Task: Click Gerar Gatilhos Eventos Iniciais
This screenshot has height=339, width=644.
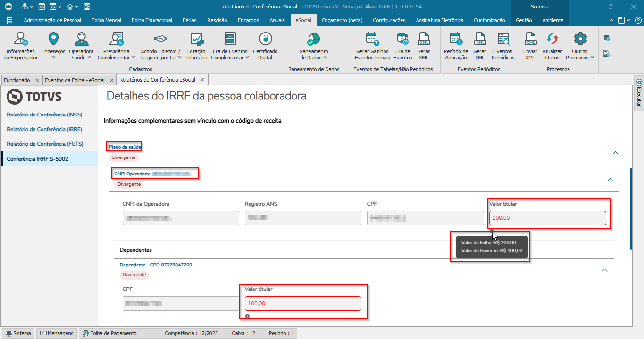Action: coord(372,46)
